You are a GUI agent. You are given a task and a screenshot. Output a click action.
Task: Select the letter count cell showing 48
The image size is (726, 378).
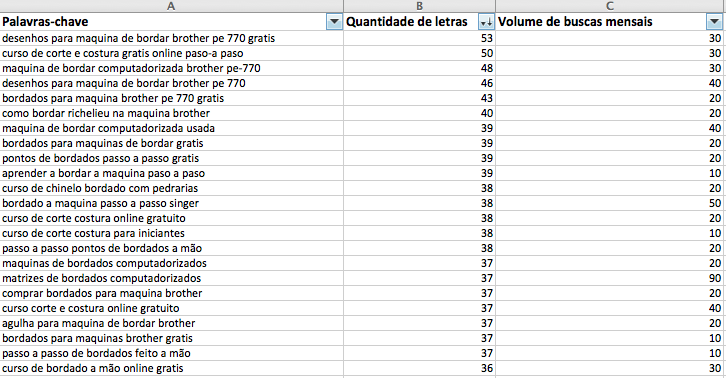[419, 68]
